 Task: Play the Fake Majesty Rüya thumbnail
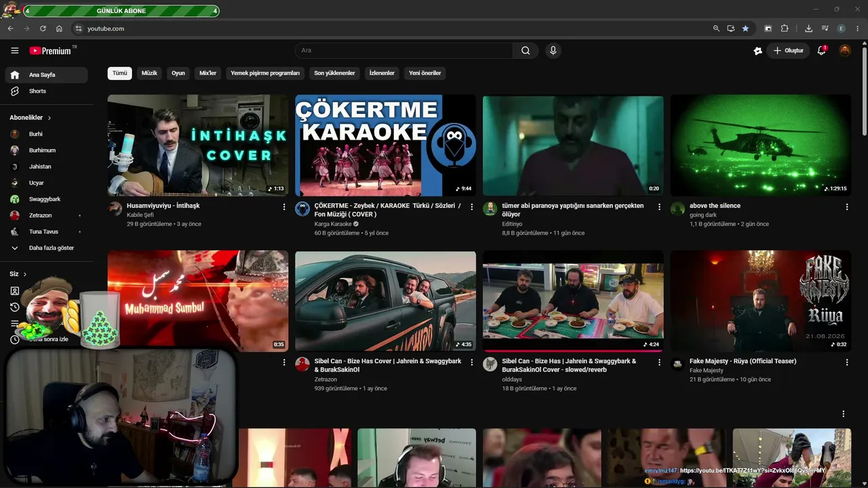[x=761, y=301]
